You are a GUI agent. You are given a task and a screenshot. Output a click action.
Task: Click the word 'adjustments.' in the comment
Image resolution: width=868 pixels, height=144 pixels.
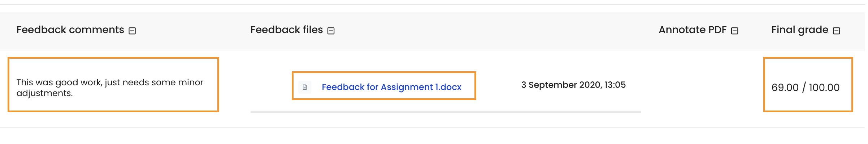[x=45, y=93]
